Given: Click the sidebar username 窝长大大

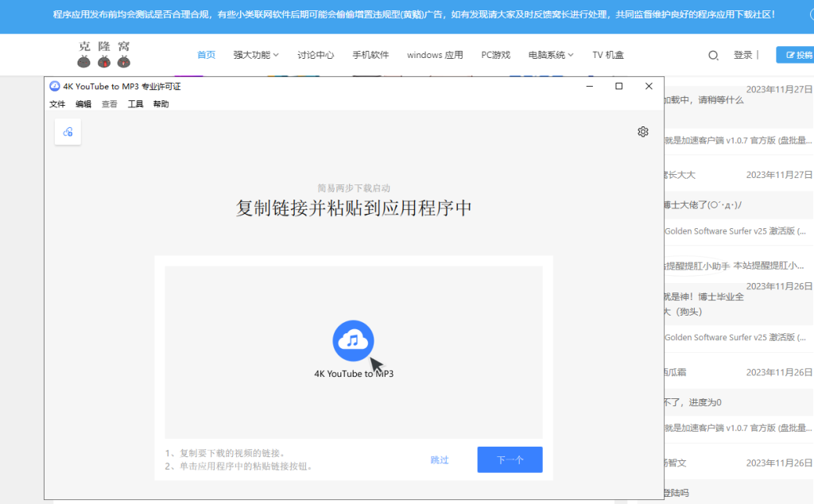Looking at the screenshot, I should coord(680,175).
